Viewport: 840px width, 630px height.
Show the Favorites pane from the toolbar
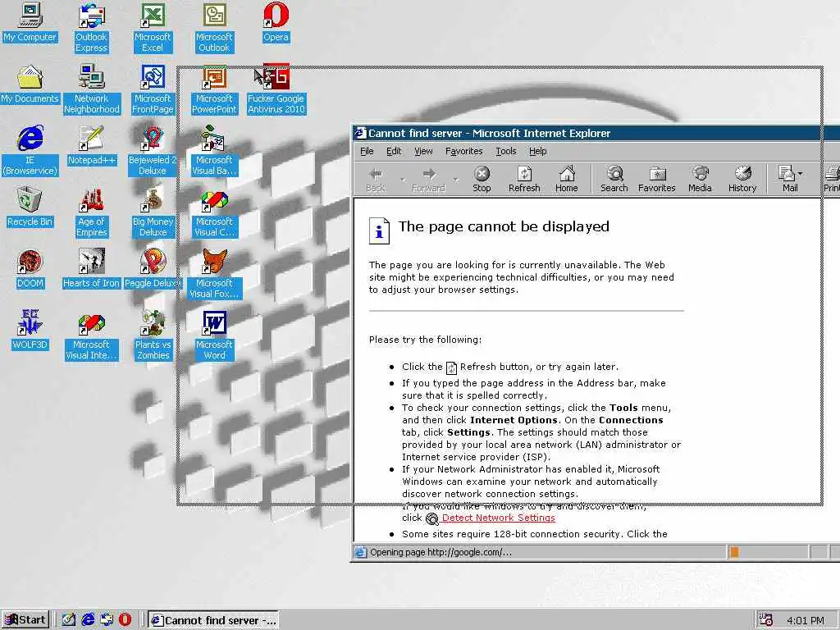click(x=657, y=180)
